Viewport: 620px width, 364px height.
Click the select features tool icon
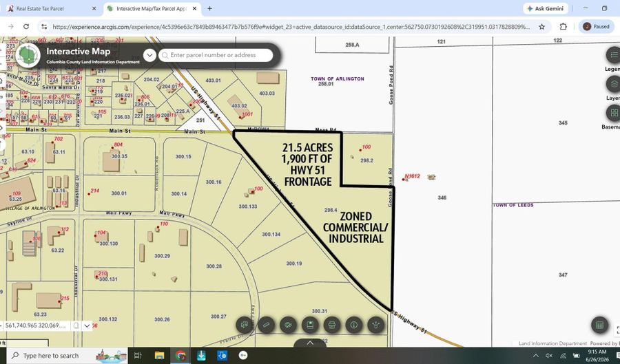point(245,325)
